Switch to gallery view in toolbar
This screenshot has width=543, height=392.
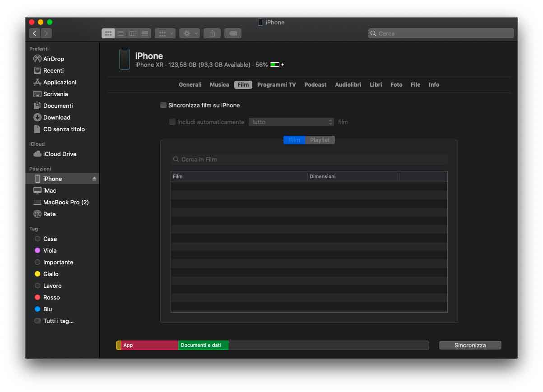point(145,33)
